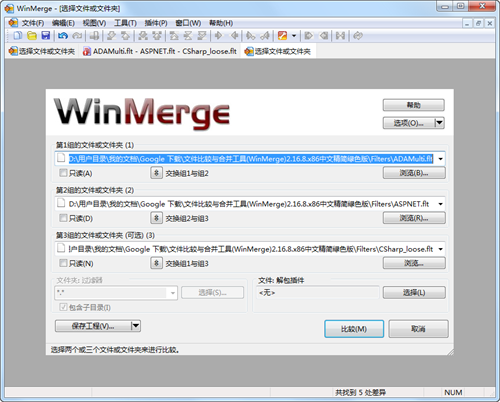Open the 窗口(W) menu

[188, 23]
